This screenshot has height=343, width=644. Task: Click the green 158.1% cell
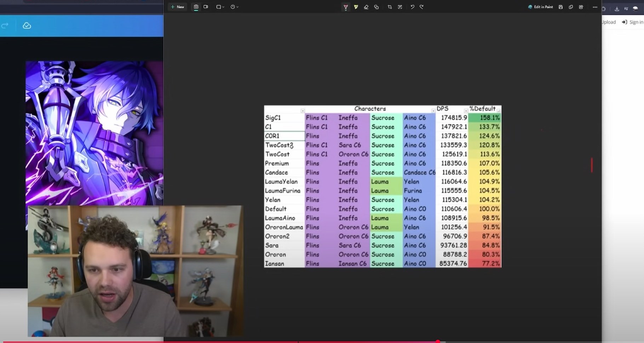tap(485, 118)
